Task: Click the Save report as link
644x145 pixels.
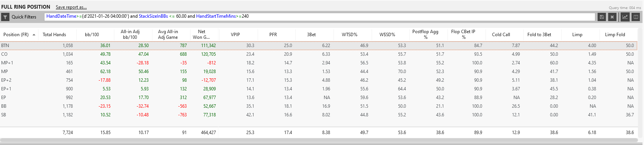Action: (71, 7)
